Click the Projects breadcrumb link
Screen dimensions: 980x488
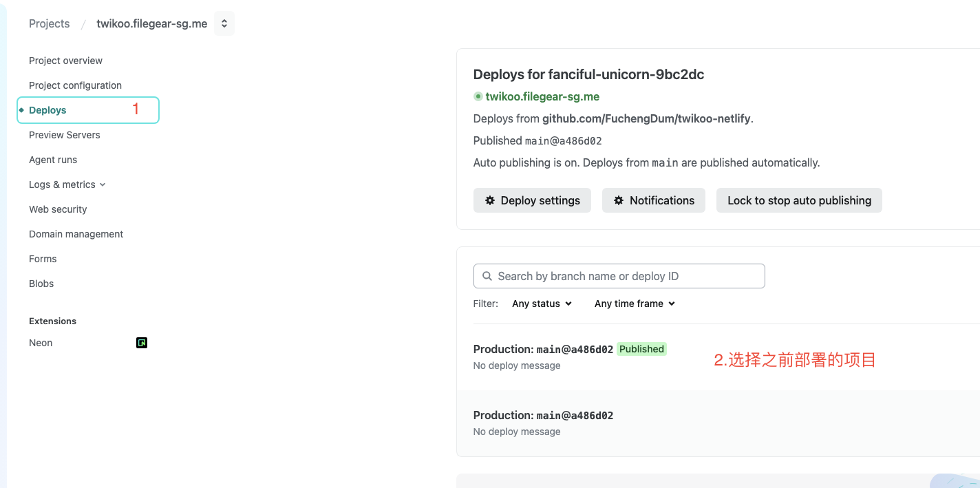pyautogui.click(x=49, y=23)
